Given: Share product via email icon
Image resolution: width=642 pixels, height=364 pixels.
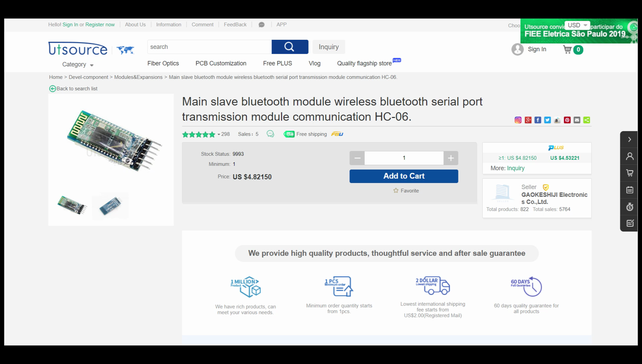Looking at the screenshot, I should pos(577,120).
